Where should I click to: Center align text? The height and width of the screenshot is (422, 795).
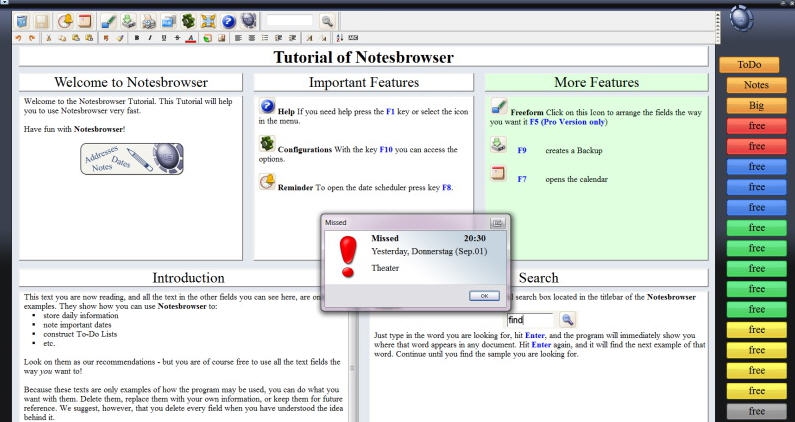coord(251,38)
